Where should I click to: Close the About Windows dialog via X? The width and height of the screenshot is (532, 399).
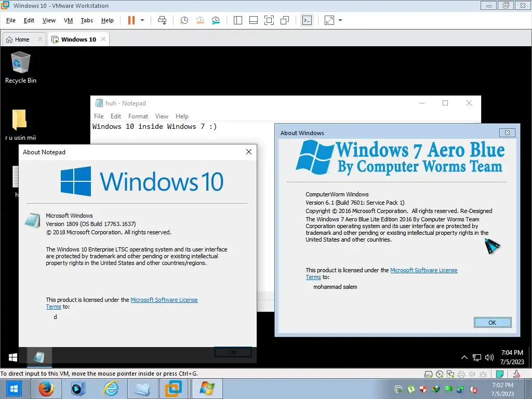[x=507, y=132]
